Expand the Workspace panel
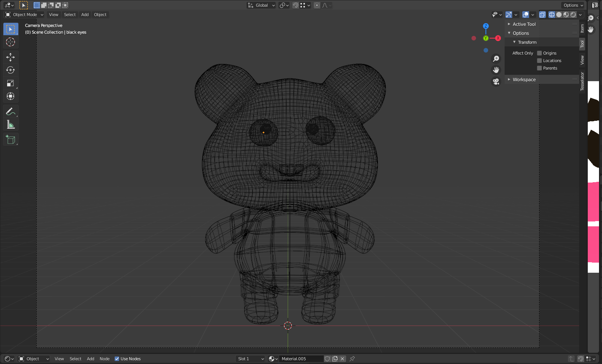The width and height of the screenshot is (602, 364). [x=524, y=79]
